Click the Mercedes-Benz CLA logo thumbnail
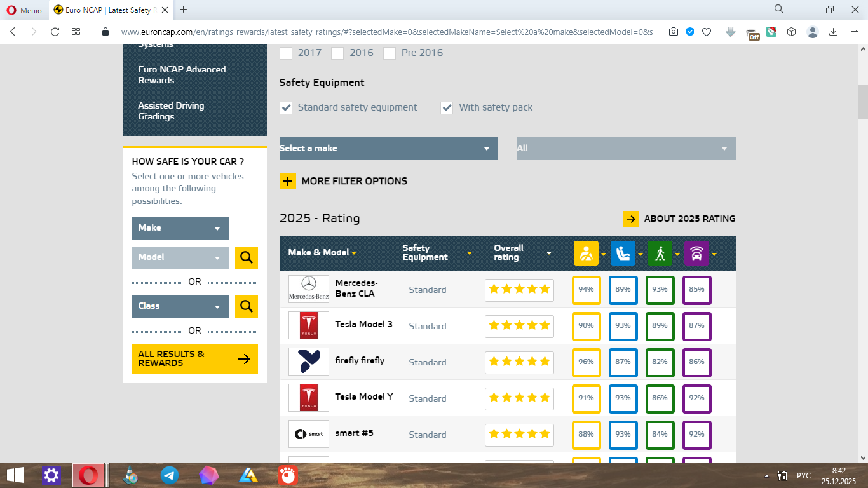Viewport: 868px width, 488px height. tap(309, 290)
